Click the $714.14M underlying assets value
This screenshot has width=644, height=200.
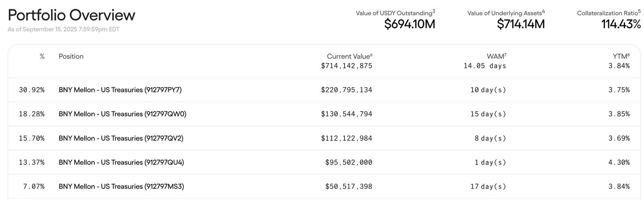pos(521,24)
